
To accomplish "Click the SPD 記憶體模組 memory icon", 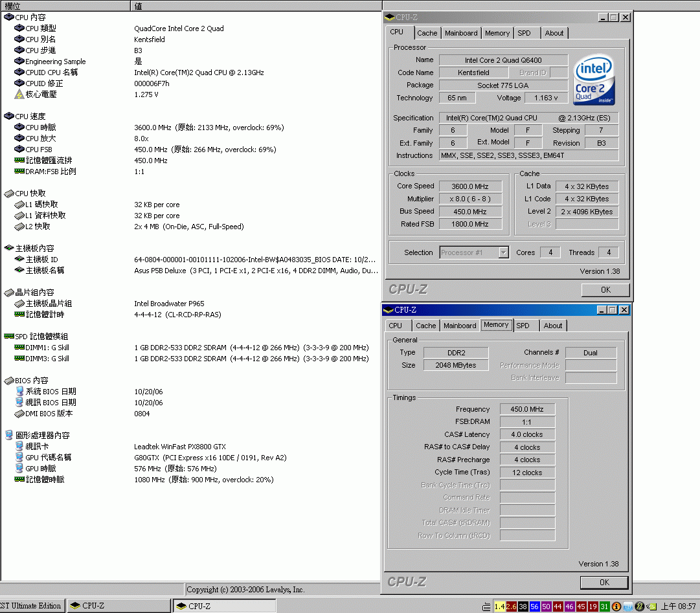I will coord(9,336).
